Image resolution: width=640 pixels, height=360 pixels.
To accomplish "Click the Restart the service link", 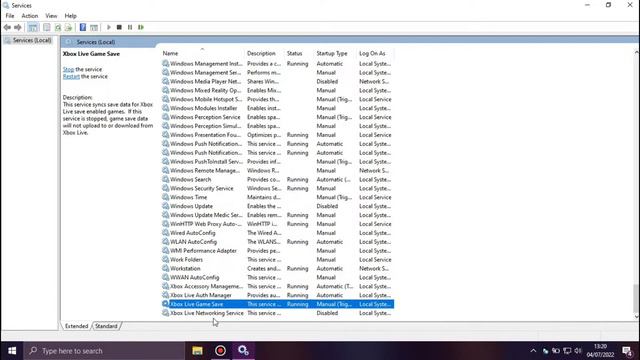I will click(x=71, y=76).
